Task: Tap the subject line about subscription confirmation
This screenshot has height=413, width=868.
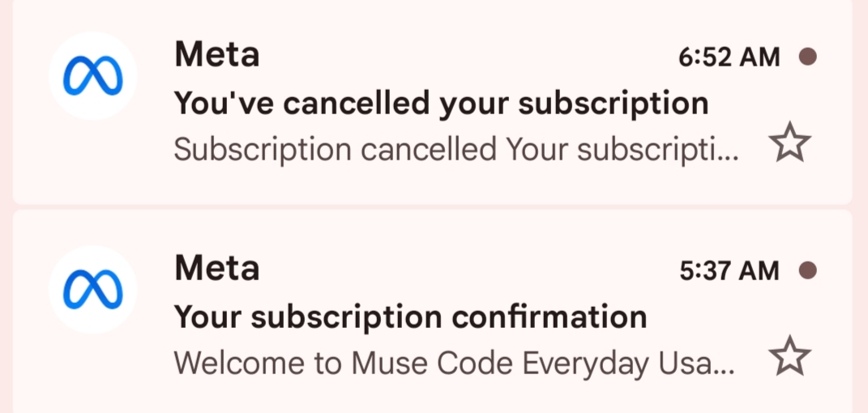Action: click(410, 318)
